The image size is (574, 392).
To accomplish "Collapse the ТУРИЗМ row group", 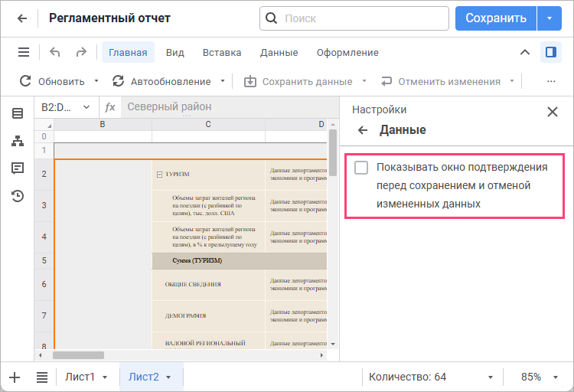I will tap(159, 175).
